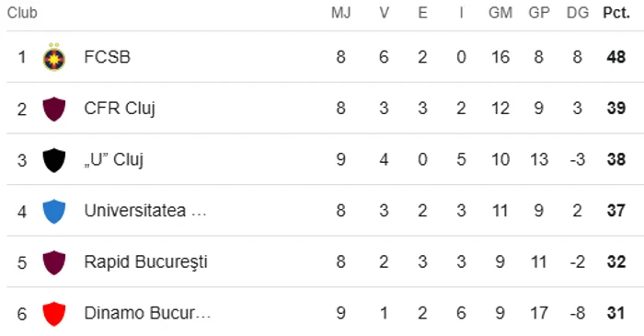Click the red shield of Dinamo București
The height and width of the screenshot is (336, 644).
tap(54, 314)
